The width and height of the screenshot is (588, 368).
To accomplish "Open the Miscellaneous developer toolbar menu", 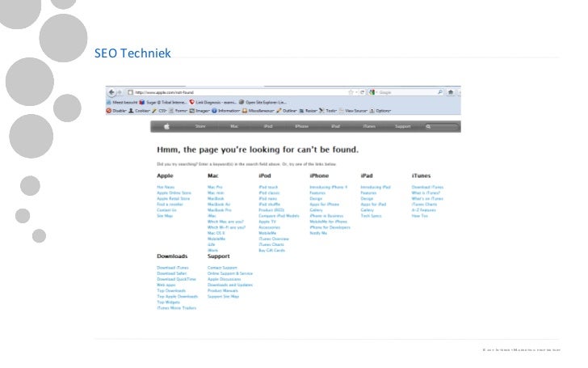I will point(258,111).
